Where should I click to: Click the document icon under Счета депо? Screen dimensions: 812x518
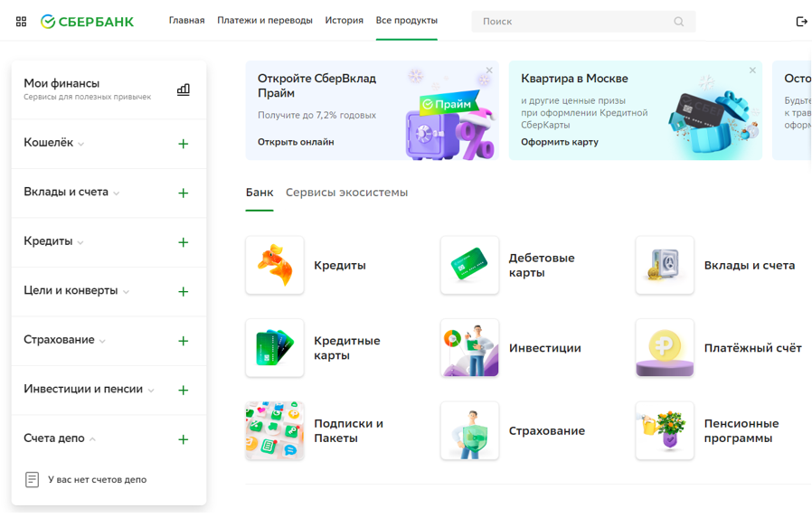(x=33, y=480)
